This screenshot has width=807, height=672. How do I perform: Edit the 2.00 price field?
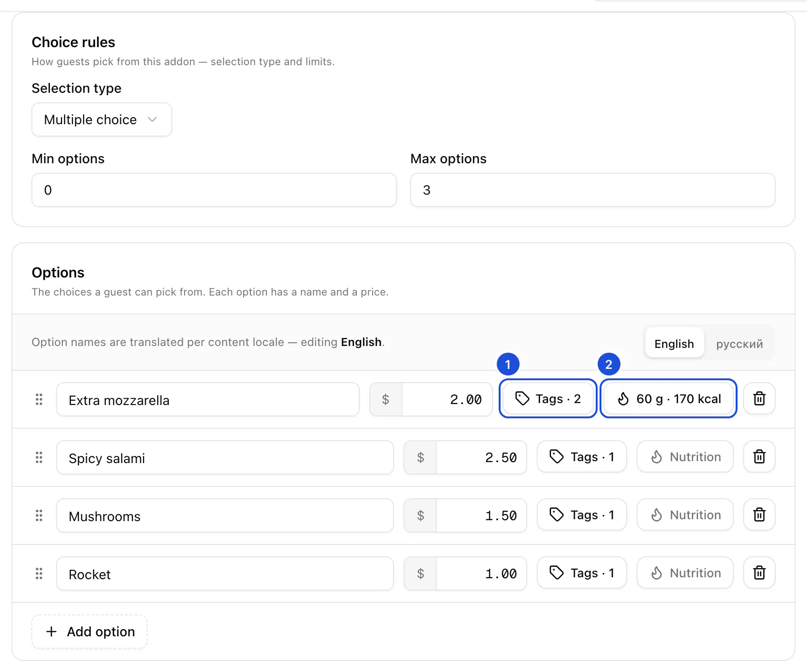click(x=447, y=399)
